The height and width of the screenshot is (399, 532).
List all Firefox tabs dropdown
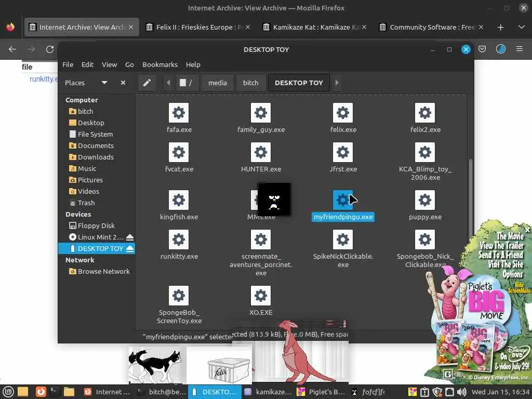pyautogui.click(x=522, y=27)
